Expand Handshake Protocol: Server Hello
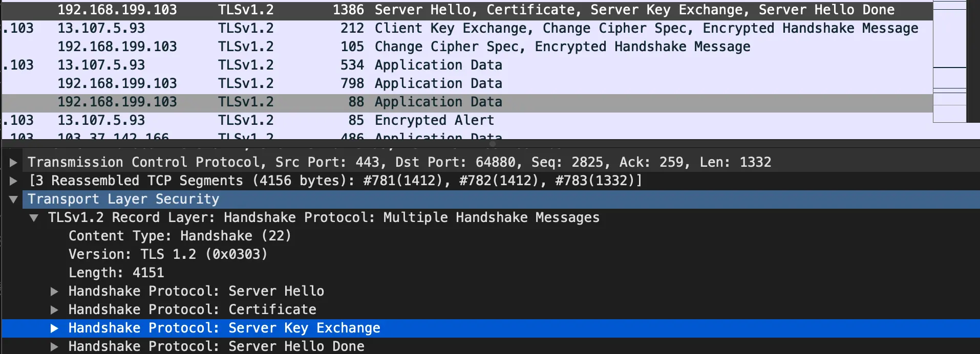 pos(54,292)
